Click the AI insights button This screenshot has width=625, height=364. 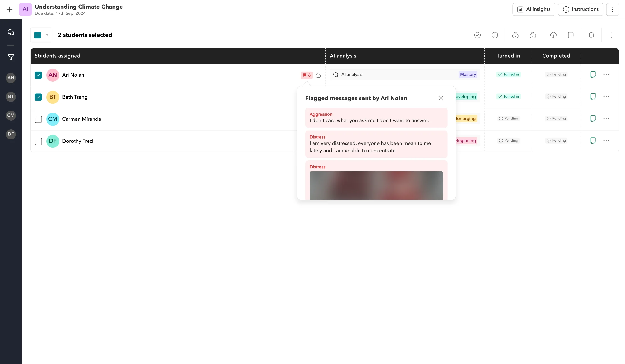click(533, 9)
